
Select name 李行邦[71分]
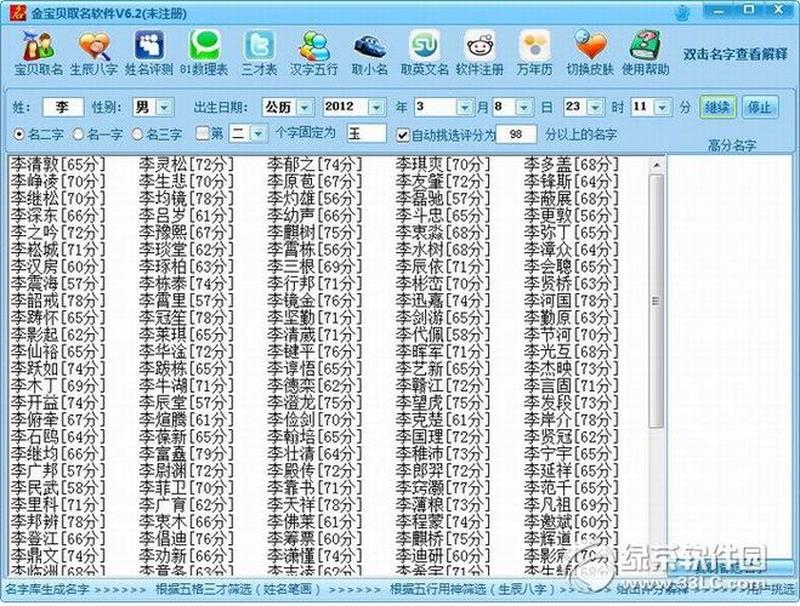[x=314, y=284]
